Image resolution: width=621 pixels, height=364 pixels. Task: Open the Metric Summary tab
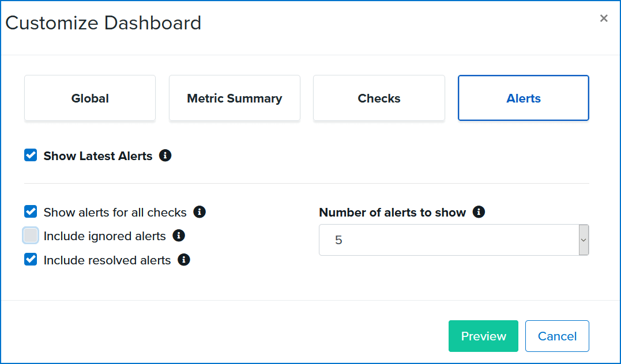(x=235, y=98)
